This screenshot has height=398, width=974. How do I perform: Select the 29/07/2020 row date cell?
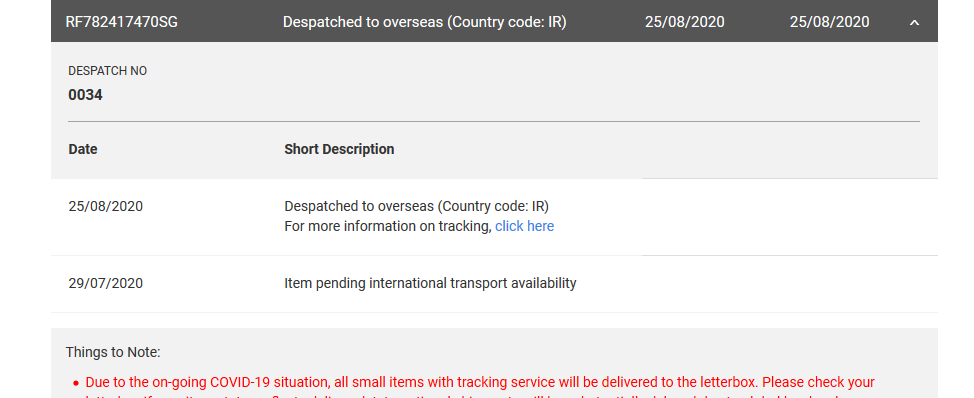[106, 283]
